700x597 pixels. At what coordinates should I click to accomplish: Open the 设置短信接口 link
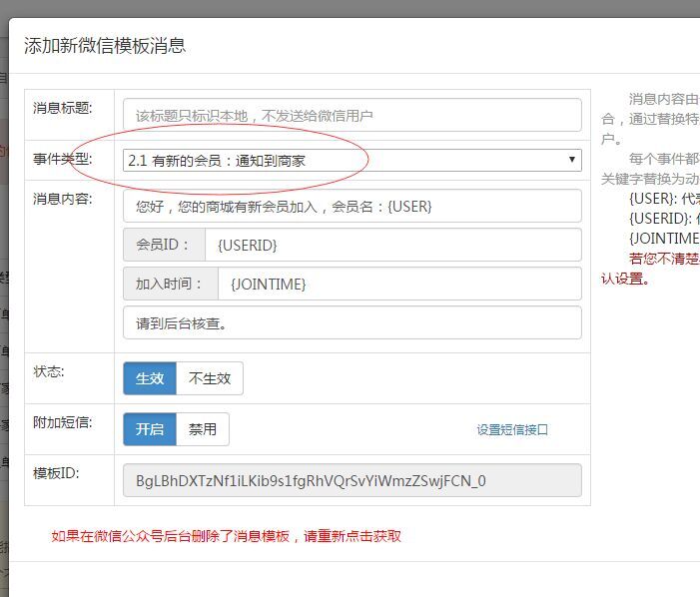(512, 430)
